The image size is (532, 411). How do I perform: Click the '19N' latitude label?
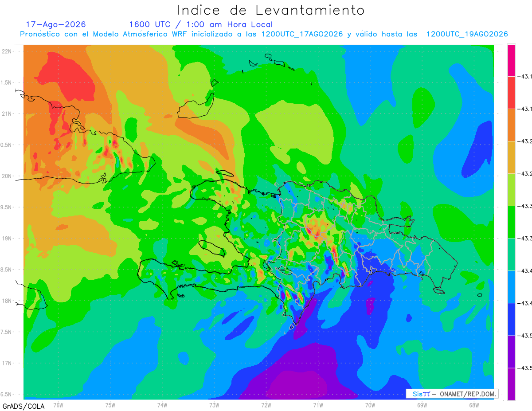tap(8, 239)
